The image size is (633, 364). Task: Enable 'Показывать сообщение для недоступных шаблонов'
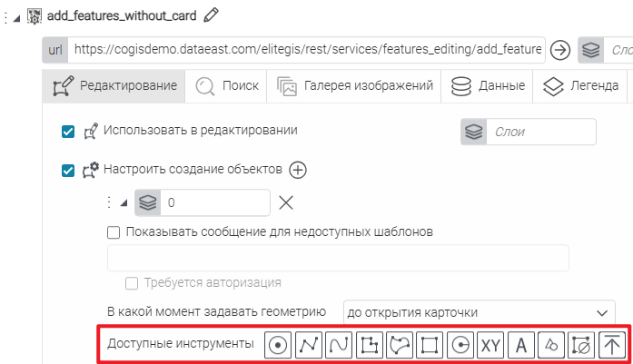[x=114, y=231]
